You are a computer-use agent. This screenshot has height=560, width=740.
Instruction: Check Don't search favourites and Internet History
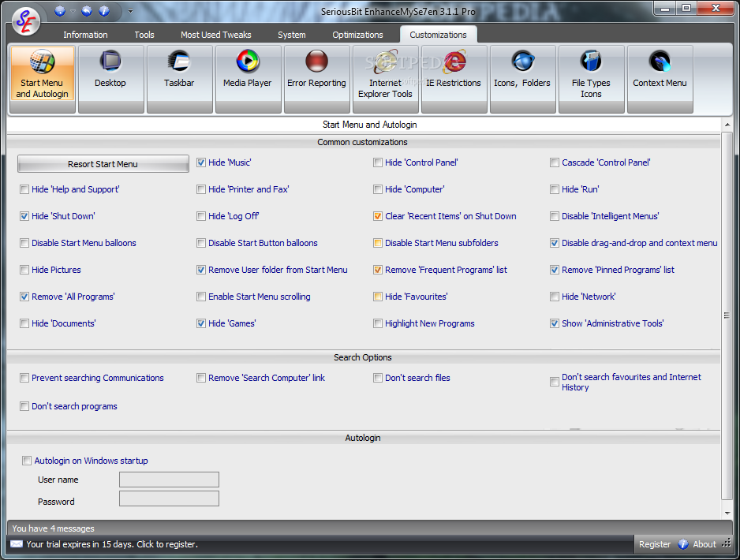pos(555,382)
